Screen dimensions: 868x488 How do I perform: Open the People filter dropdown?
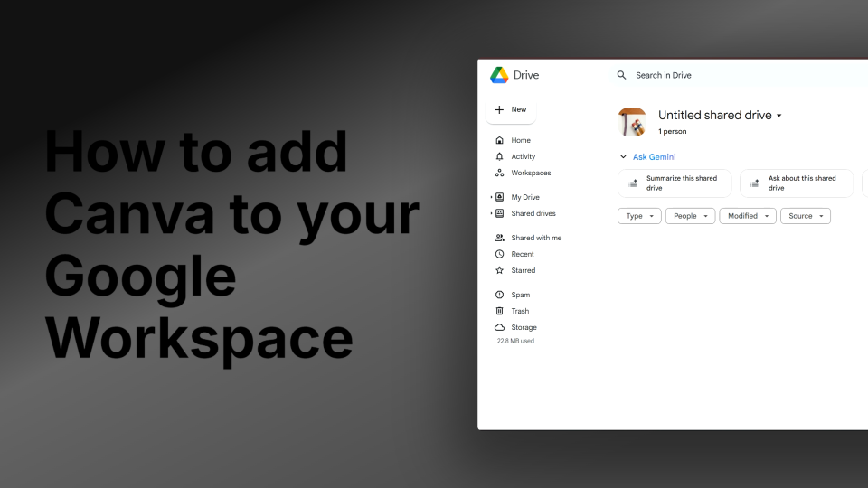tap(690, 216)
